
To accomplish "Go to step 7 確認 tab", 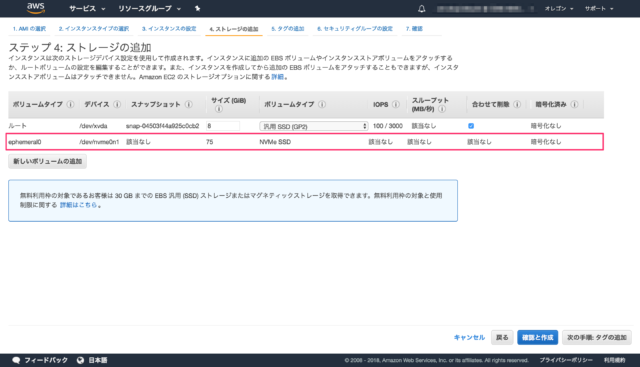I will click(x=414, y=29).
